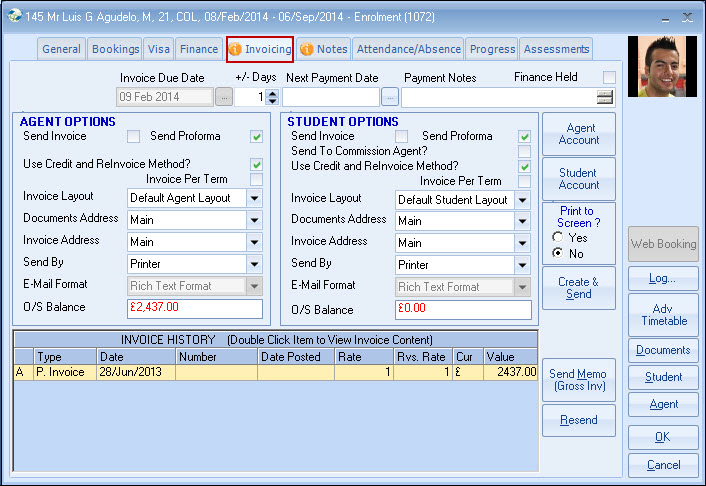Toggle Agent Send Invoice checkbox

tap(133, 137)
